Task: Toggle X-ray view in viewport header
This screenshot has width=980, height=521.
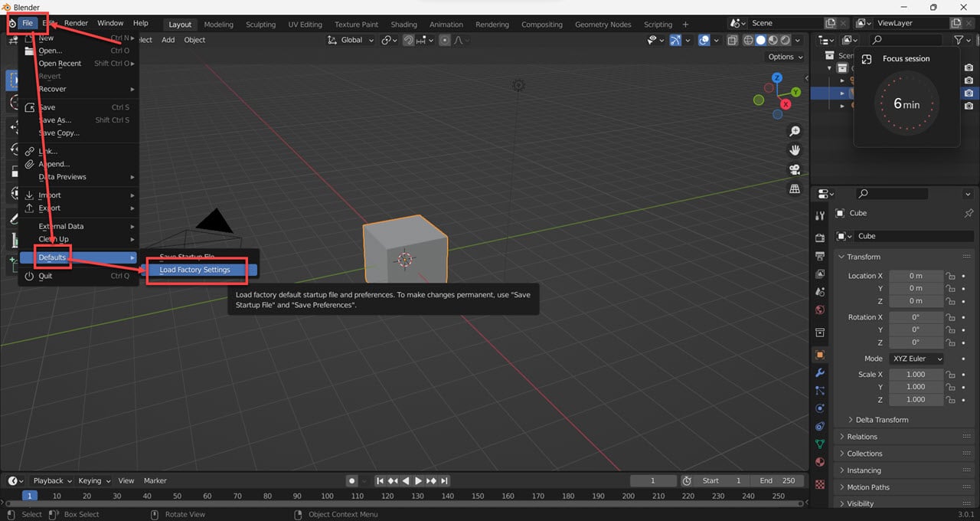Action: coord(733,40)
